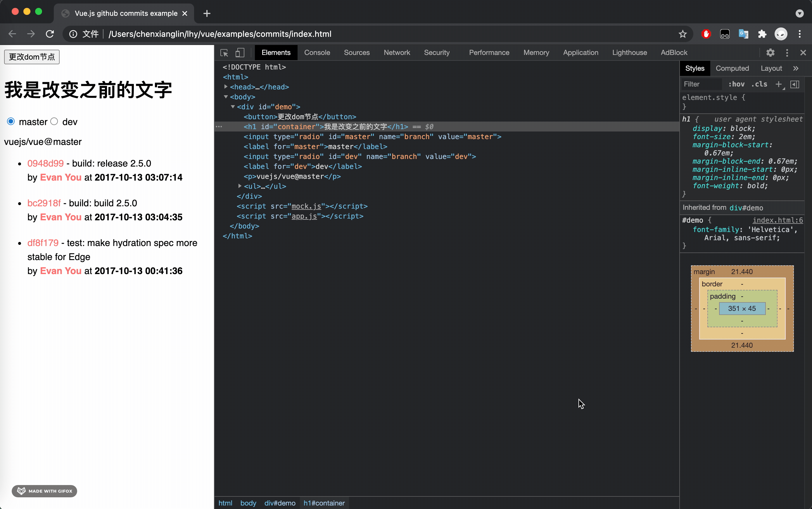Open the DevTools three-dot menu
812x509 pixels.
(787, 53)
